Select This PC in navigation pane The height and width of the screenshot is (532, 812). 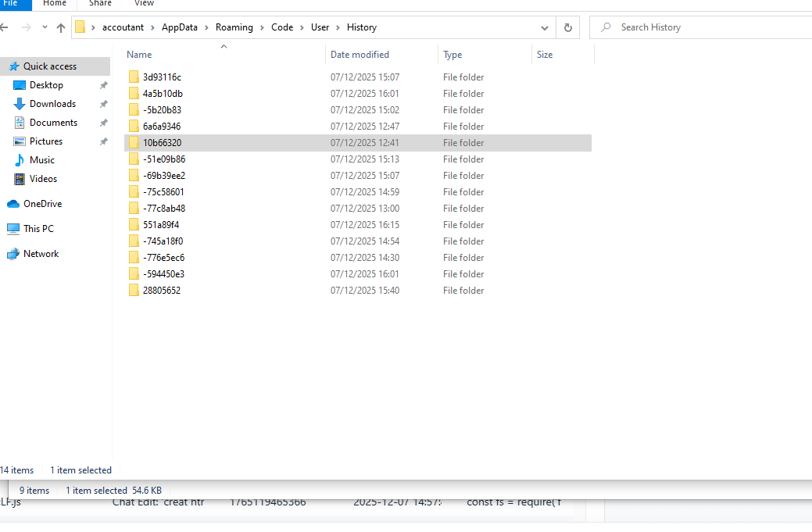[x=38, y=229]
